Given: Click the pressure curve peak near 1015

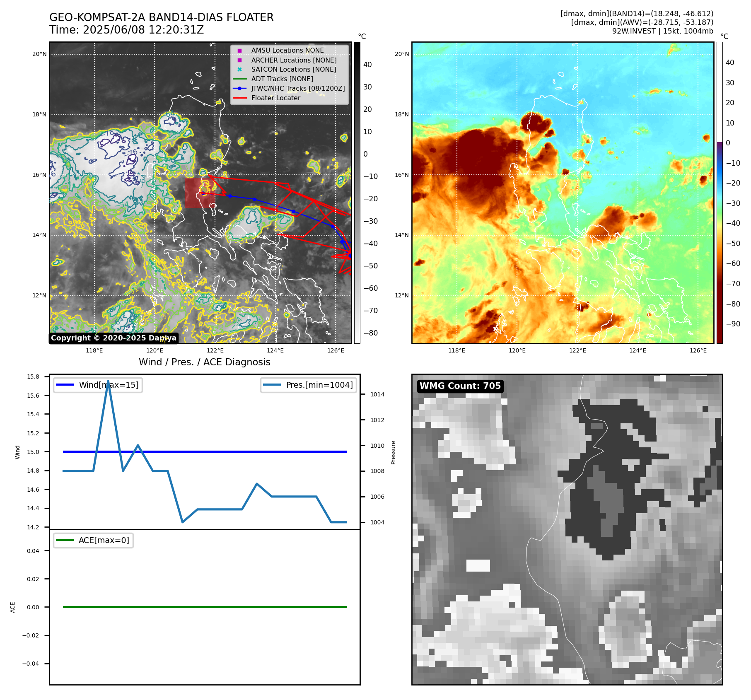Looking at the screenshot, I should coord(108,381).
